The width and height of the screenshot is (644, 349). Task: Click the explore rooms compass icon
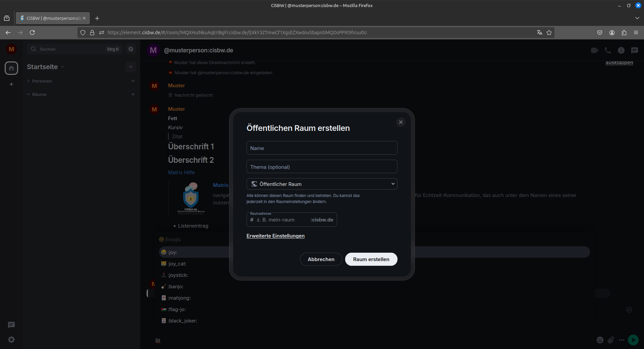tap(131, 49)
